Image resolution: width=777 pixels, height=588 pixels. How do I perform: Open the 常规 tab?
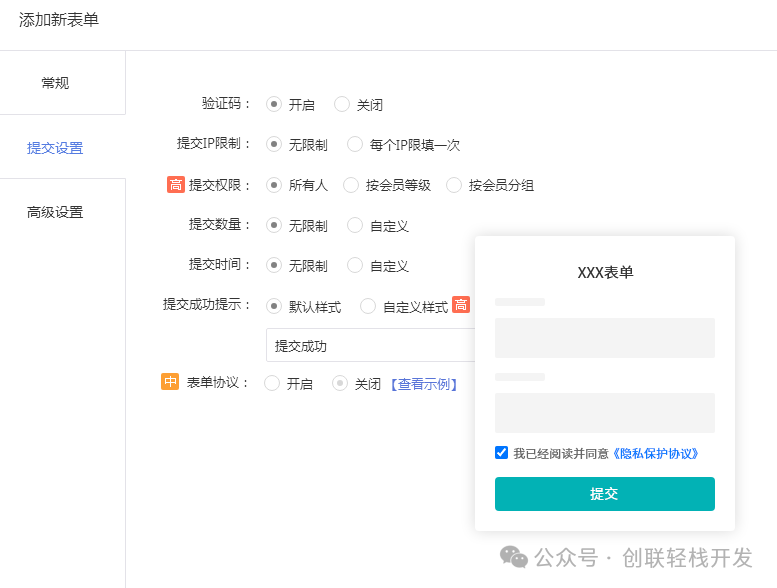(x=55, y=83)
